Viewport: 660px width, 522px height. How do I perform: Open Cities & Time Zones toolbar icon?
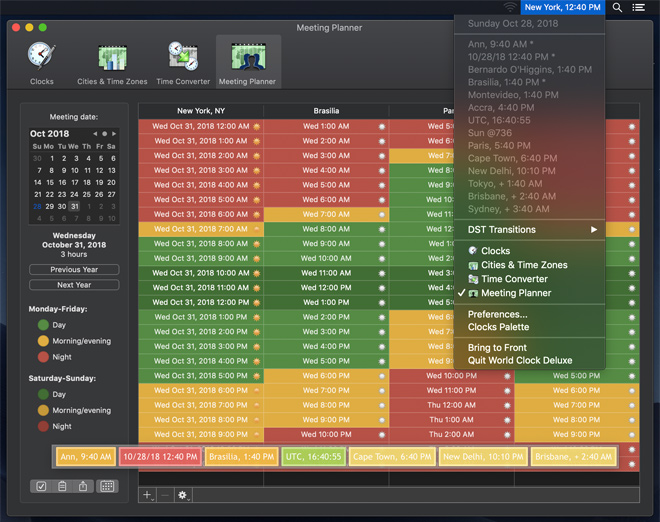(112, 62)
